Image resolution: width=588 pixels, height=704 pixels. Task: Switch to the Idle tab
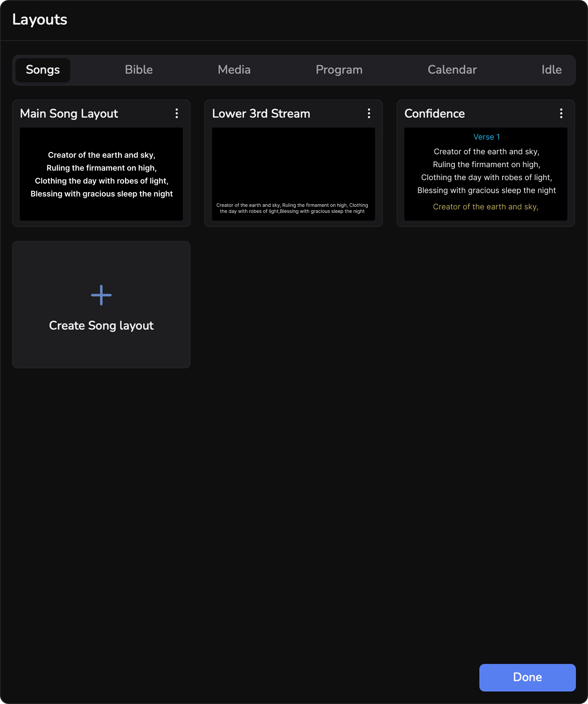tap(552, 70)
